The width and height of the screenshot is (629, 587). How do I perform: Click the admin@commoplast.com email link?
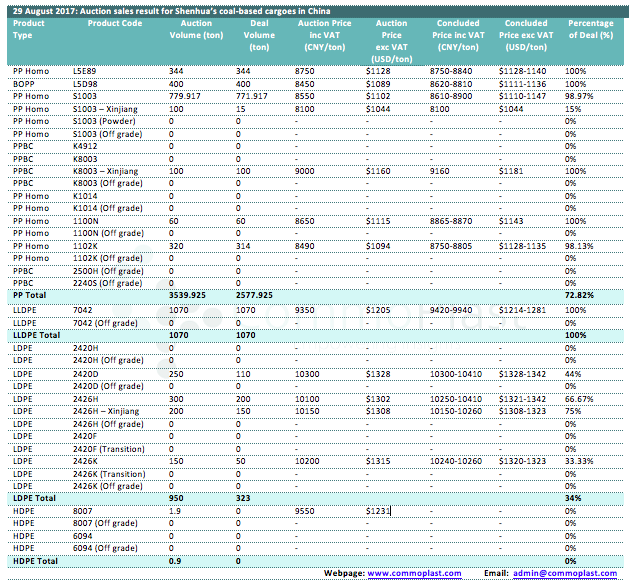pos(565,573)
